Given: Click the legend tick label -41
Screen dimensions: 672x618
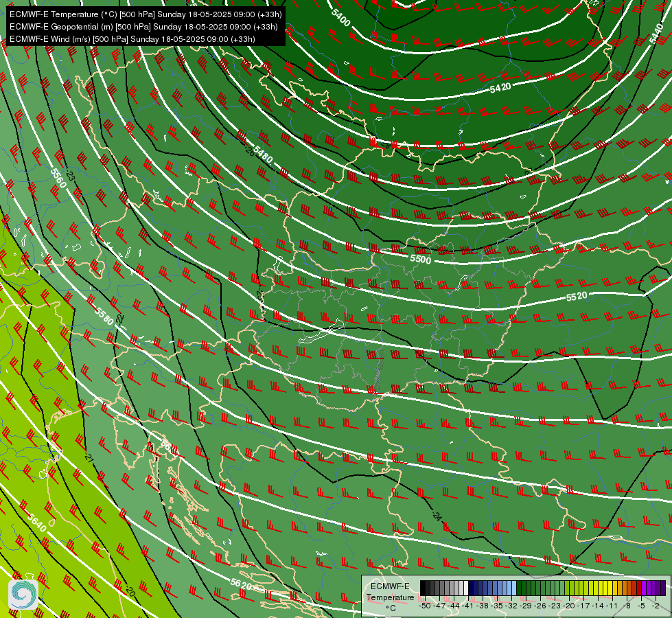Looking at the screenshot, I should pos(467,606).
